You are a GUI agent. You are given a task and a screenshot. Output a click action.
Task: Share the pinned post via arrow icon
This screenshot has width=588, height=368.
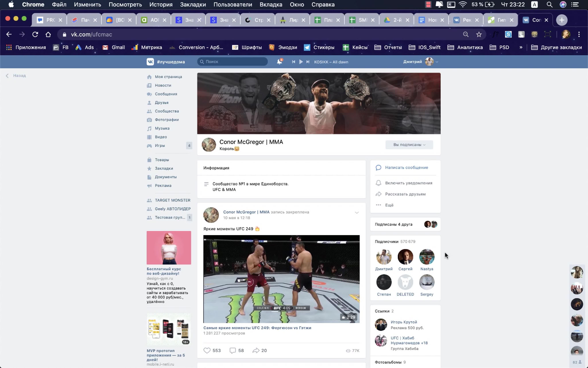(x=256, y=350)
